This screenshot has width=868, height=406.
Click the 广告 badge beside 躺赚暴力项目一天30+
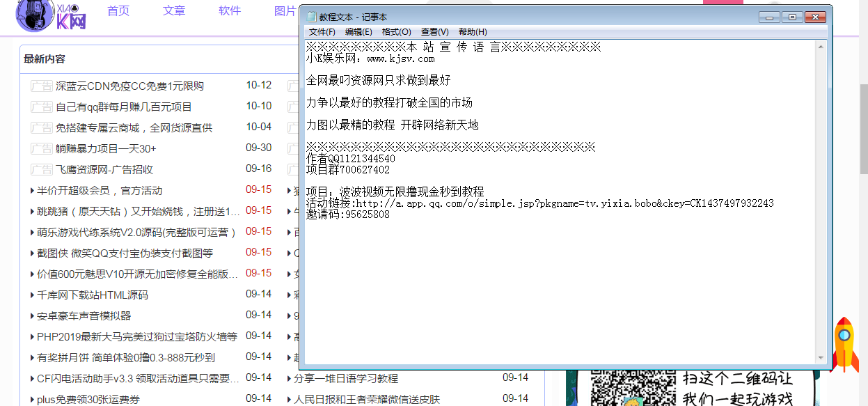[x=41, y=148]
